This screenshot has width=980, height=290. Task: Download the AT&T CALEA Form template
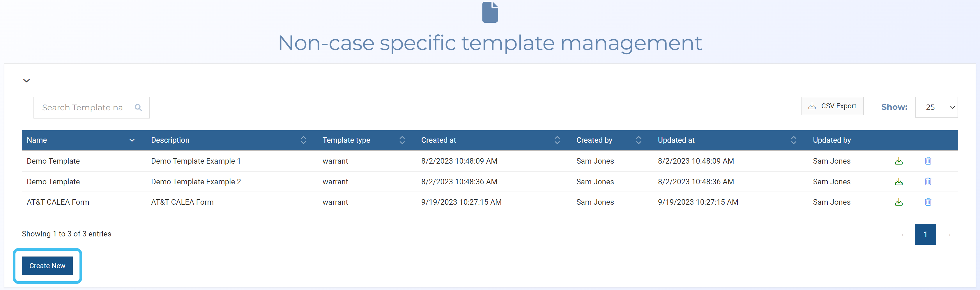[x=898, y=202]
